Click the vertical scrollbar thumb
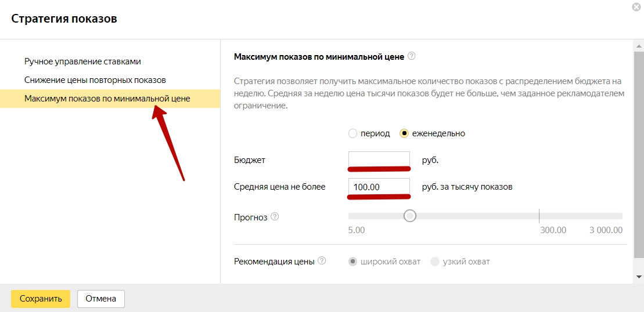644x312 pixels. tap(639, 151)
